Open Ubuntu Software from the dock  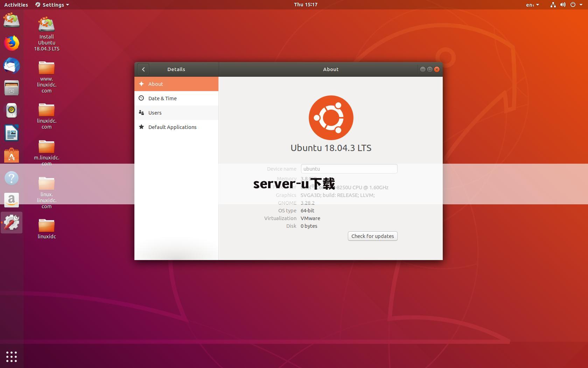click(12, 155)
